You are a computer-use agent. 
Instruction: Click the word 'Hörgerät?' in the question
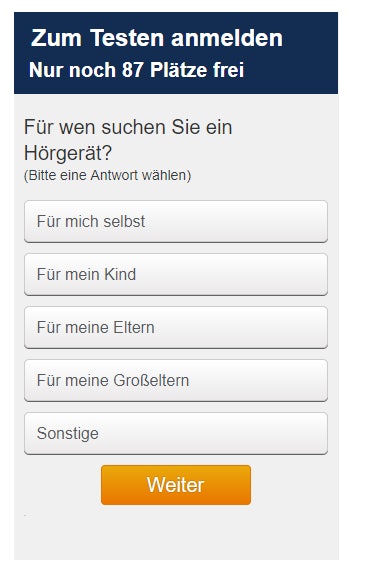(x=68, y=153)
